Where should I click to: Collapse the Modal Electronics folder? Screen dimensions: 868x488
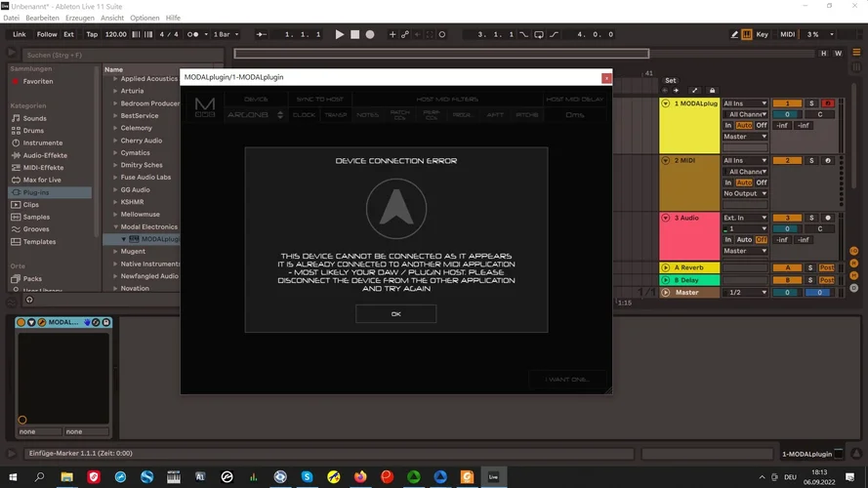point(115,226)
